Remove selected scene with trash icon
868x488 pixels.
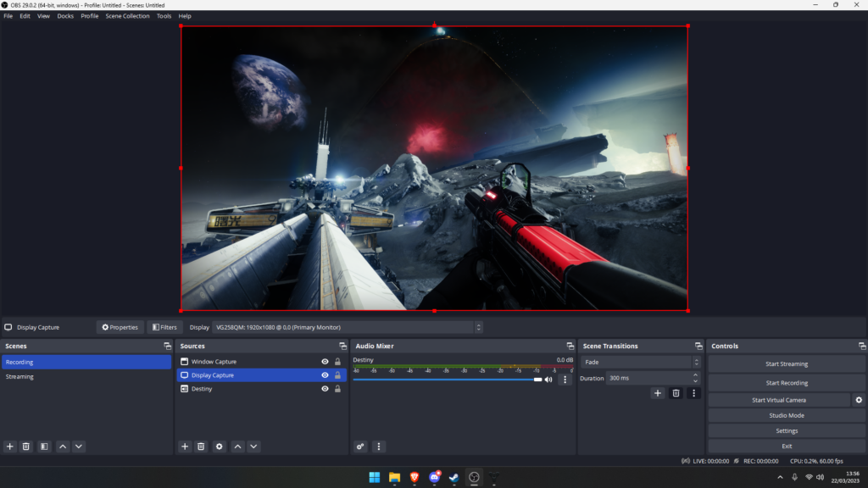pos(26,446)
